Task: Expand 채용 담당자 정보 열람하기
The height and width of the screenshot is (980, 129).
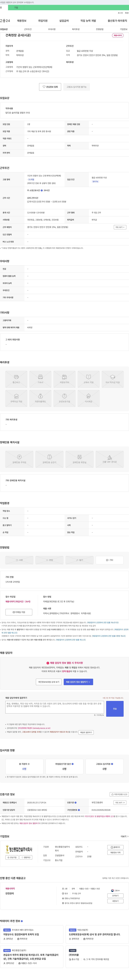Action: click(78, 682)
